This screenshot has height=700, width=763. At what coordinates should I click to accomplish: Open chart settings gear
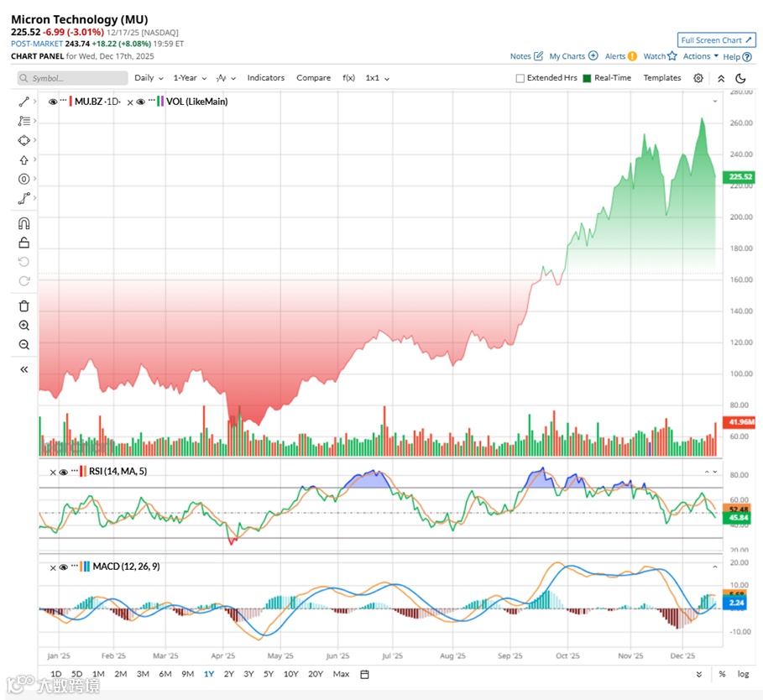pos(698,78)
